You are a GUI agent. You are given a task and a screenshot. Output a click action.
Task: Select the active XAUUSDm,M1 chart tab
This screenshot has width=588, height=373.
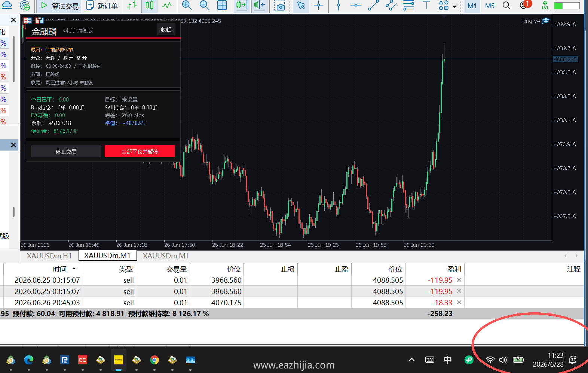coord(107,255)
